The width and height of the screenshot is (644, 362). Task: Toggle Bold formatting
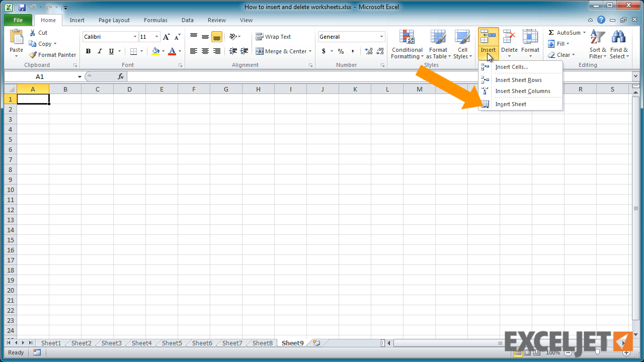[88, 51]
